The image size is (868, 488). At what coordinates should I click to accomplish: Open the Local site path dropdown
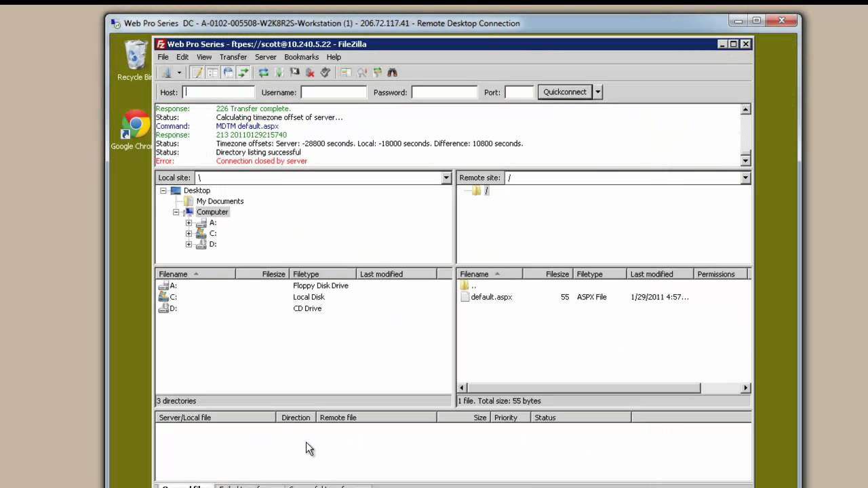(x=446, y=178)
